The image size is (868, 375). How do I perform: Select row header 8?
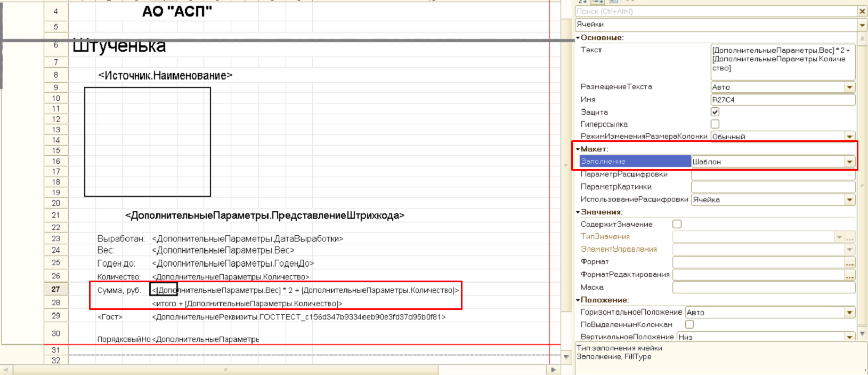click(x=56, y=75)
